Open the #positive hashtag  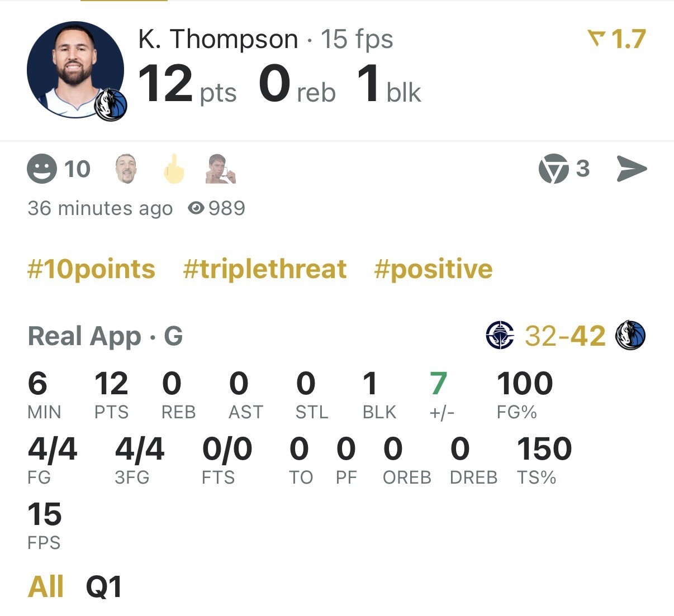click(433, 269)
